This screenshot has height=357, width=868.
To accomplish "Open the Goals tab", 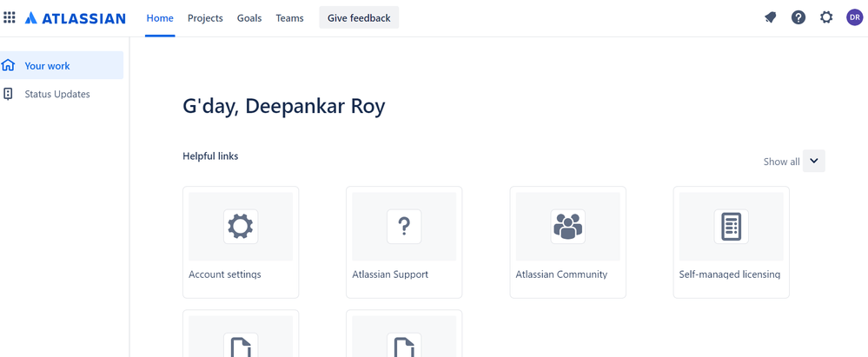I will [249, 18].
